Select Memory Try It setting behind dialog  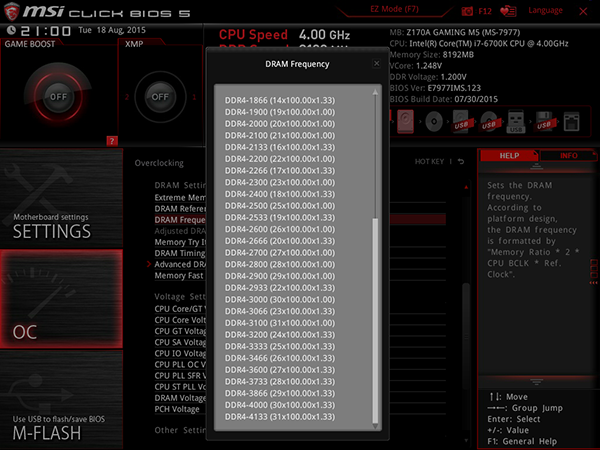pos(180,242)
